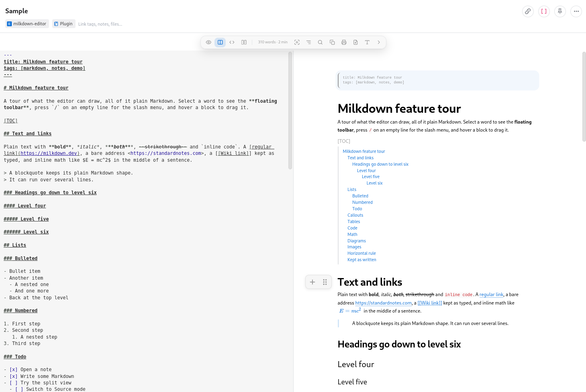Screen dimensions: 586x392
Task: Jump to Headings go down to level six in table of contents
Action: click(x=380, y=164)
